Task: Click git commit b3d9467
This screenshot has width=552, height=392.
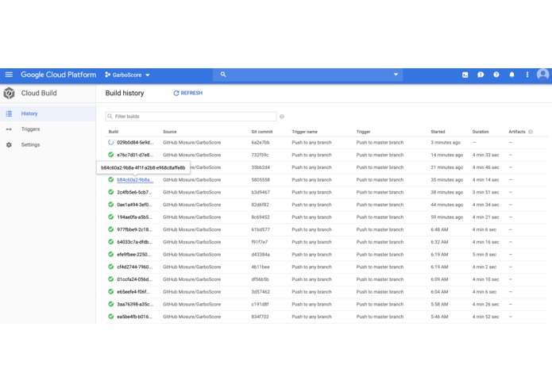Action: pos(261,192)
